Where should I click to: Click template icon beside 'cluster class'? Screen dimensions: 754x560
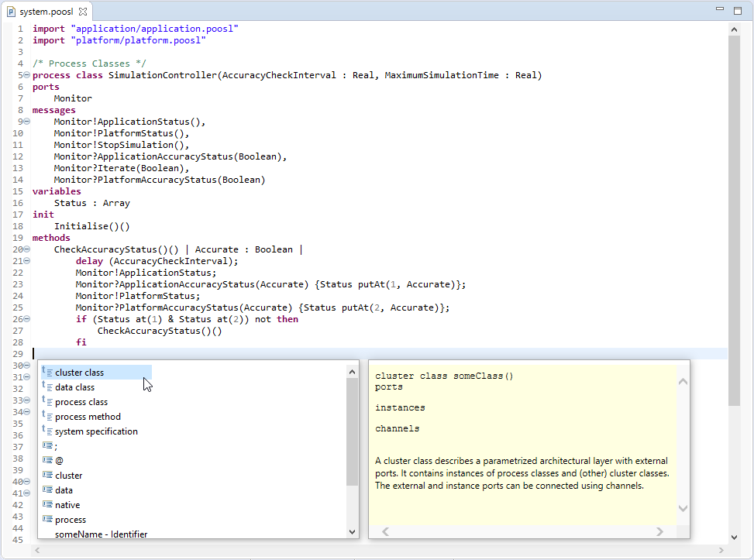coord(47,372)
